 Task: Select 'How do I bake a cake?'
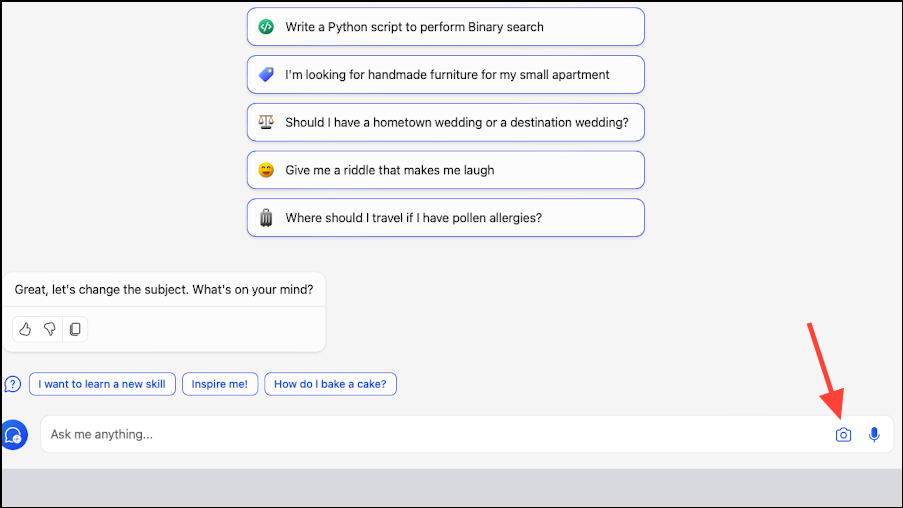click(331, 384)
